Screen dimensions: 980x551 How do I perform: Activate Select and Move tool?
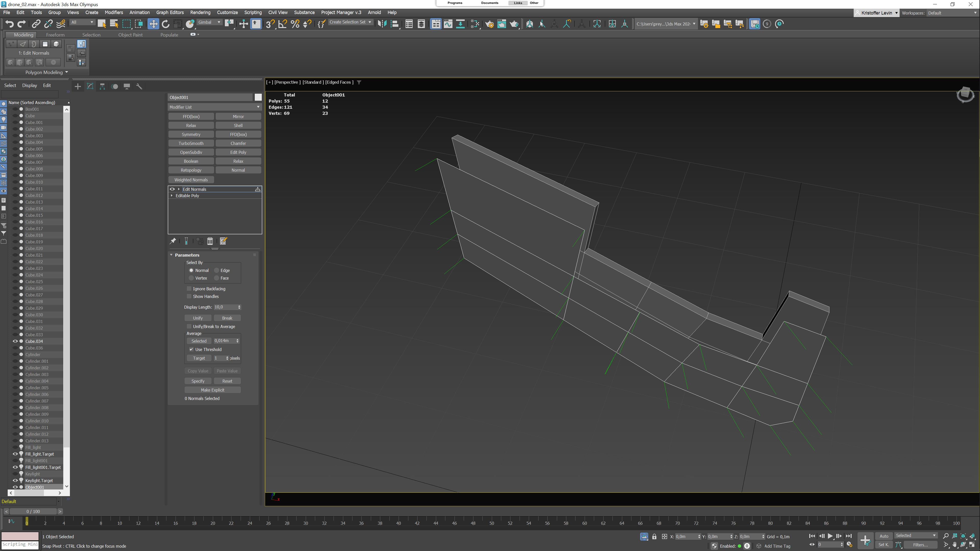[x=153, y=24]
